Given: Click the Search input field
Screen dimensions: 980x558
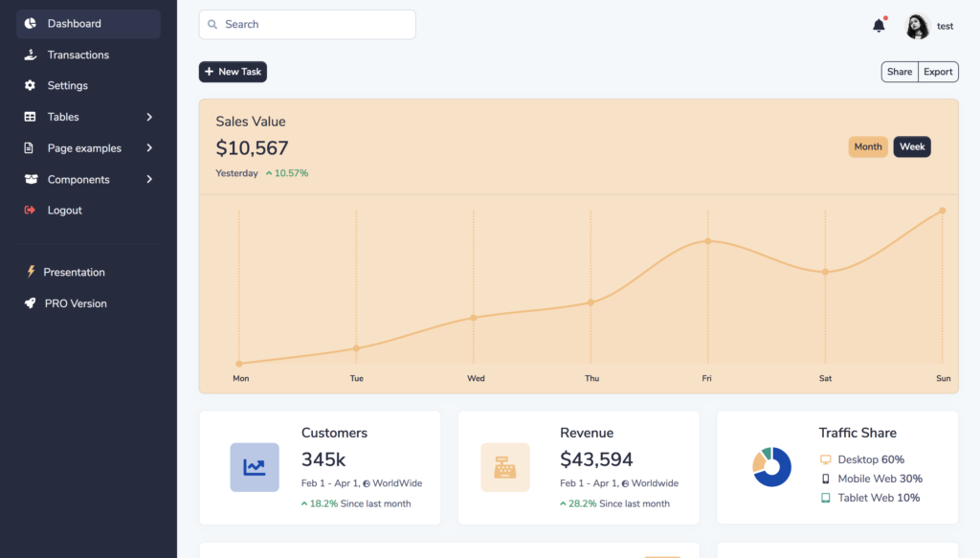Looking at the screenshot, I should pyautogui.click(x=306, y=24).
